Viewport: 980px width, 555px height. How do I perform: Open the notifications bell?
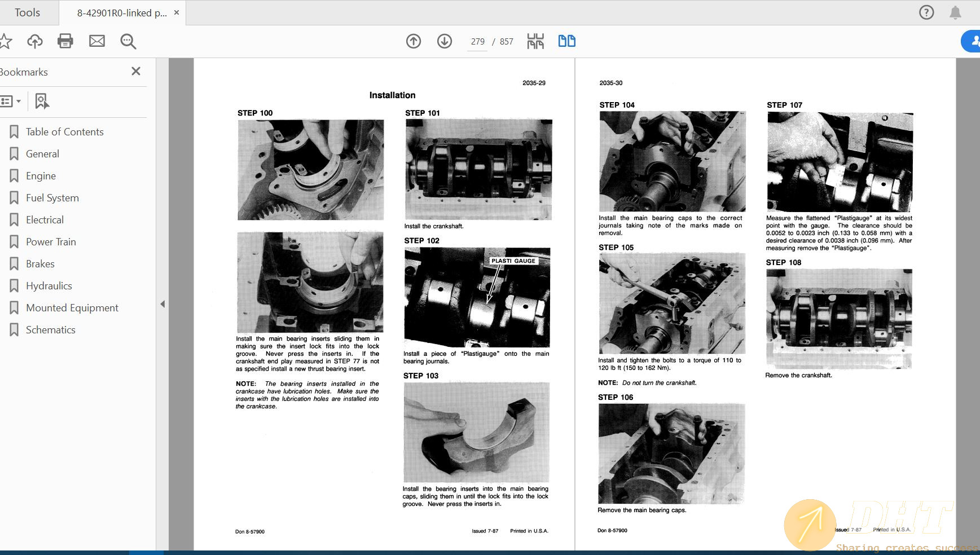pyautogui.click(x=955, y=12)
